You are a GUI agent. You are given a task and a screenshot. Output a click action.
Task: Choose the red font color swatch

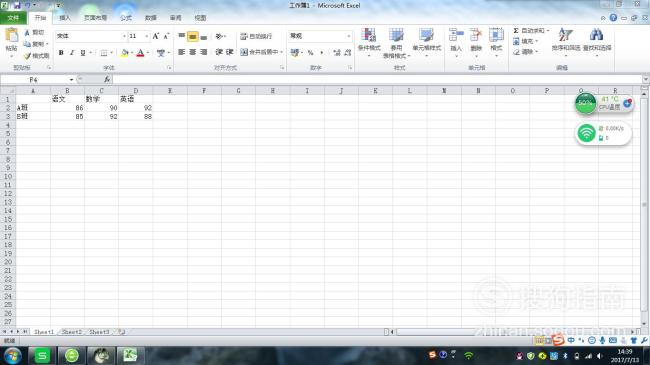pos(140,53)
